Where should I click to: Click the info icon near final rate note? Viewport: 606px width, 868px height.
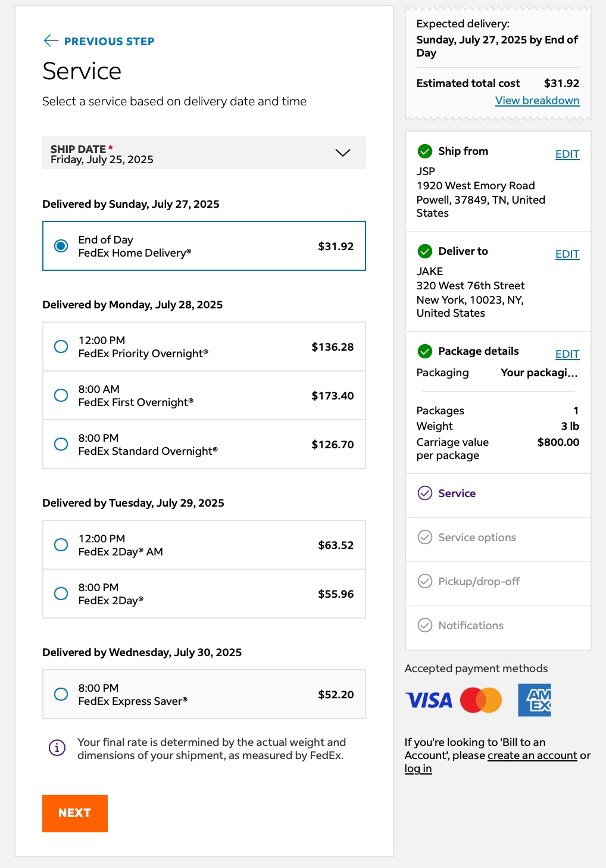point(57,747)
